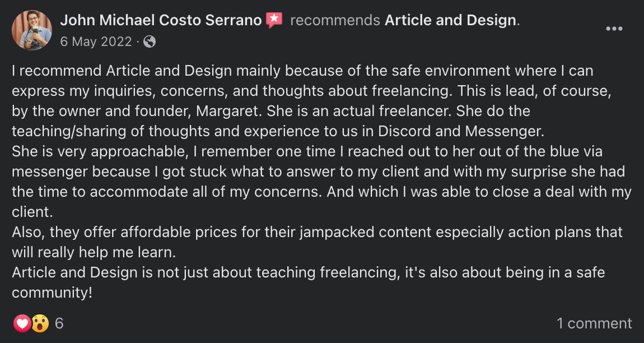
Task: Click the 6 May 2022 post date
Action: pos(96,41)
